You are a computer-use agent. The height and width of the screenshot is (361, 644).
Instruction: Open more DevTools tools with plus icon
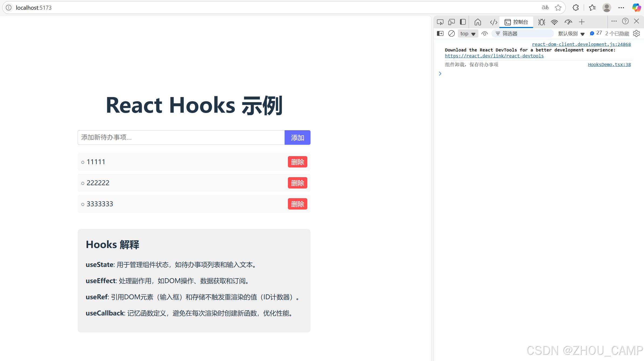click(x=582, y=22)
